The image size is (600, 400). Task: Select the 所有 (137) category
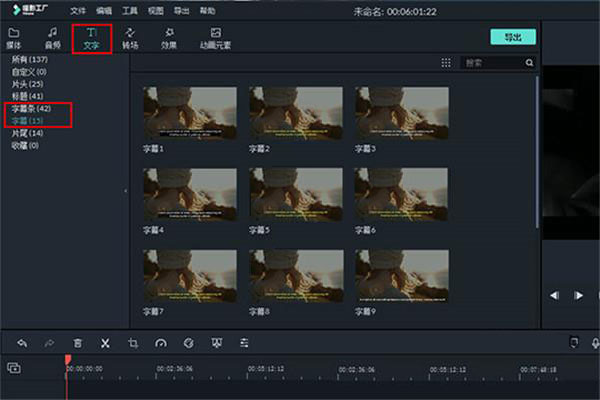pyautogui.click(x=29, y=59)
